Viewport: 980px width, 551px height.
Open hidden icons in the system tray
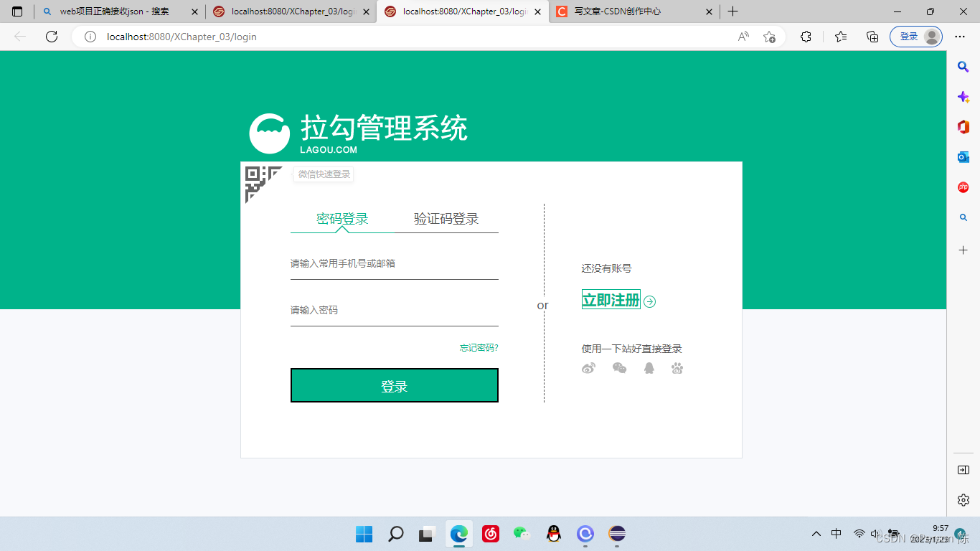pos(816,534)
